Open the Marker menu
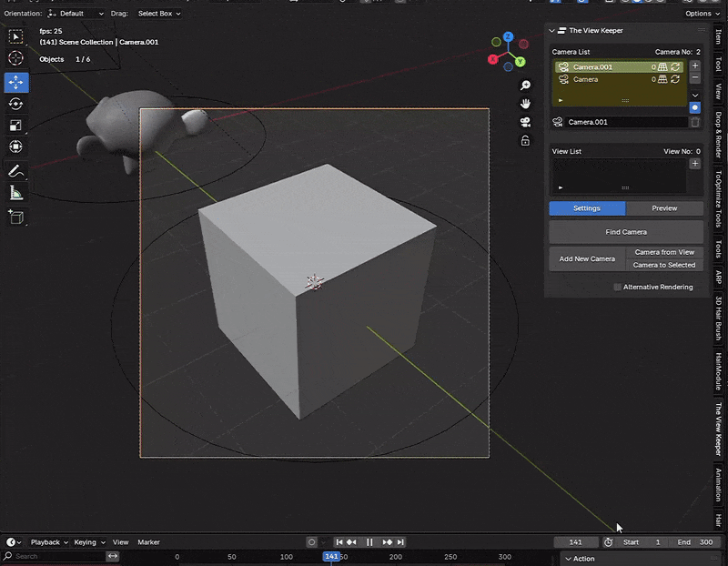This screenshot has width=728, height=566. 148,541
